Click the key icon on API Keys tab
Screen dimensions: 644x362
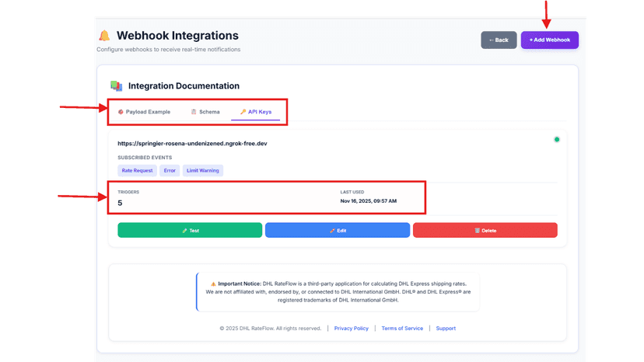(x=243, y=112)
